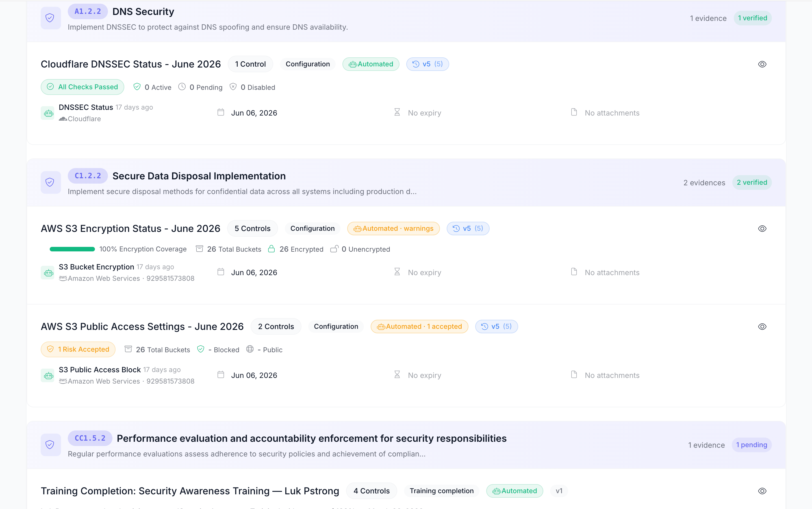Open AWS S3 Public Access Settings - June 2026
Screen dimensions: 812x509
pyautogui.click(x=142, y=327)
